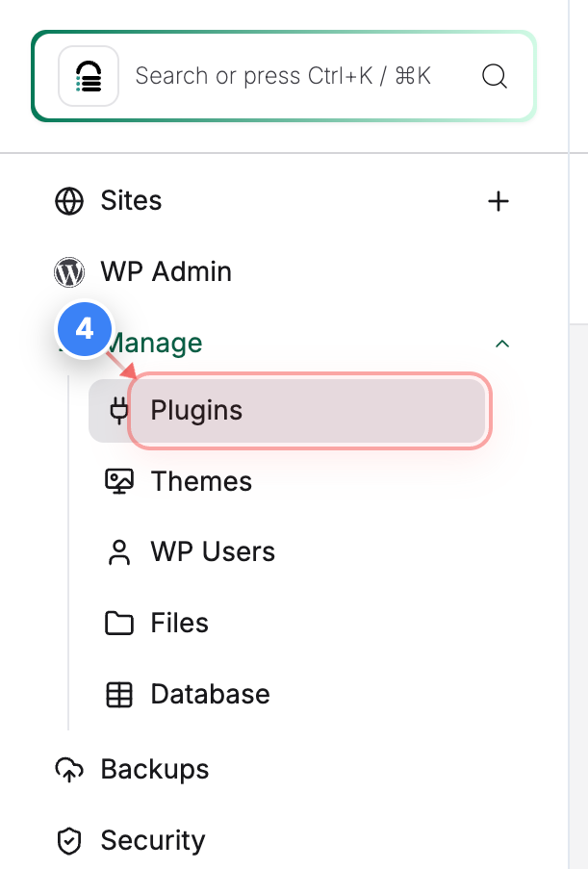Screen dimensions: 588x869
Task: Click the person icon beside WP Users
Action: [x=117, y=551]
